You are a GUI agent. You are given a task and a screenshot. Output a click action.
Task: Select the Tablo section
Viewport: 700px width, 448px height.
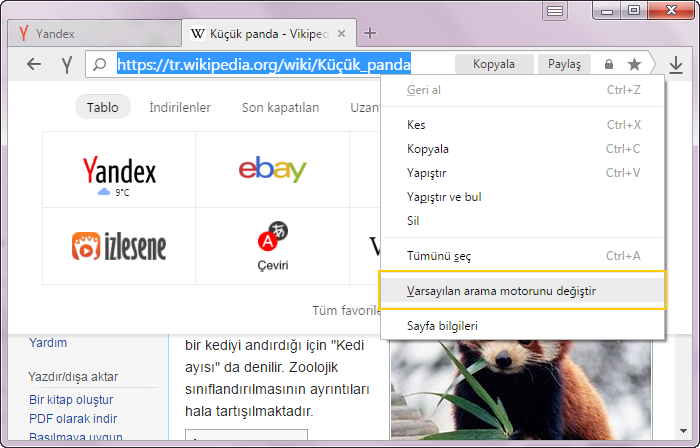pos(103,107)
